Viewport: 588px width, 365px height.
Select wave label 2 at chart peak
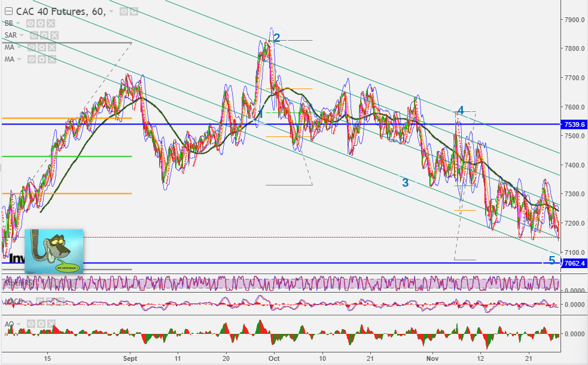[x=276, y=38]
